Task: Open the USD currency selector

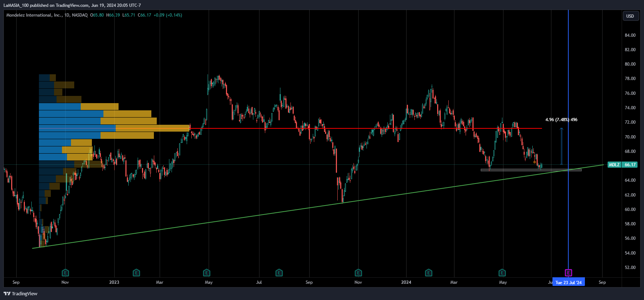Action: (630, 16)
